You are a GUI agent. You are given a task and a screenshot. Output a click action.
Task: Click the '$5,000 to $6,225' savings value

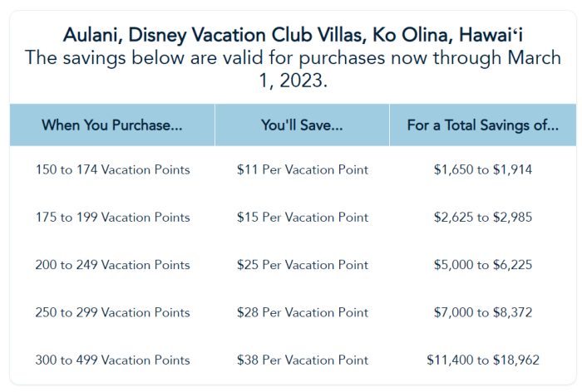click(483, 265)
